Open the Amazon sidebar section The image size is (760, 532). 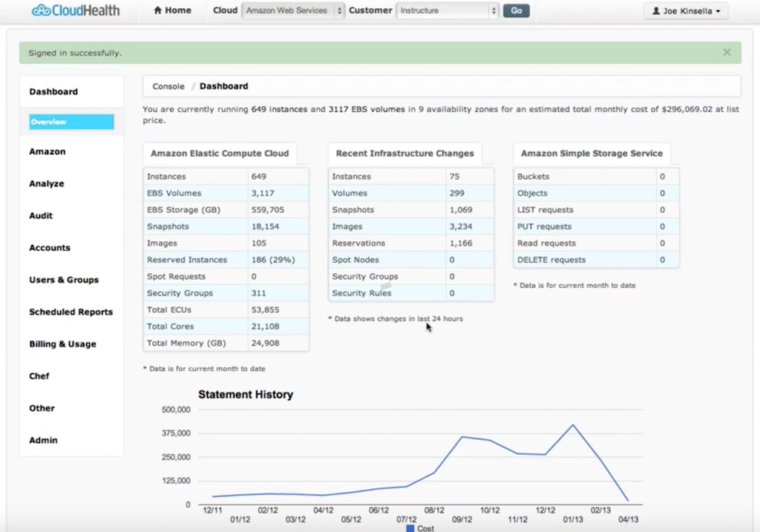(47, 151)
